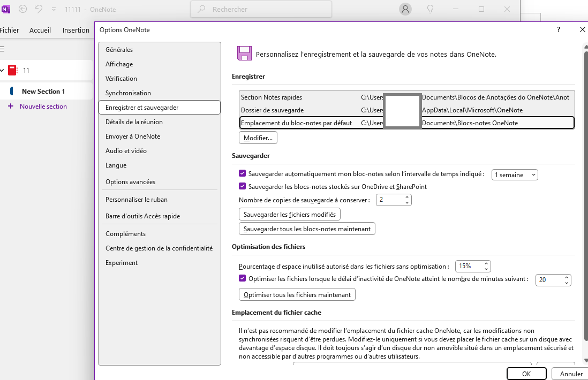
Task: Open the Quick Access Toolbar customize arrow
Action: pyautogui.click(x=54, y=10)
